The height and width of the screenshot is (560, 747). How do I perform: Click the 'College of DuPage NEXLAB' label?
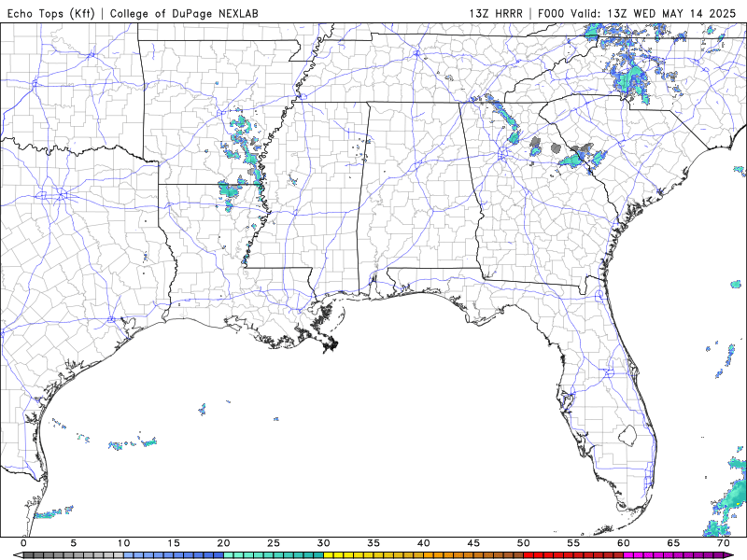[x=184, y=13]
